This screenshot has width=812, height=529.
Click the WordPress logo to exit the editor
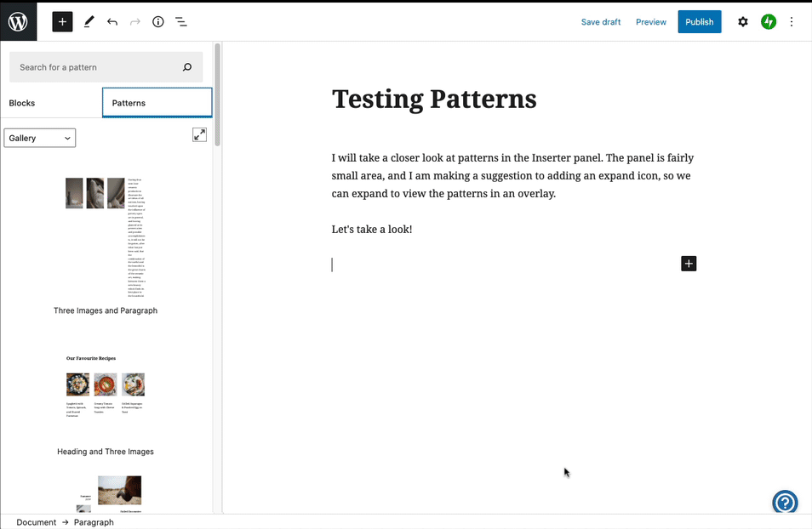click(x=18, y=22)
